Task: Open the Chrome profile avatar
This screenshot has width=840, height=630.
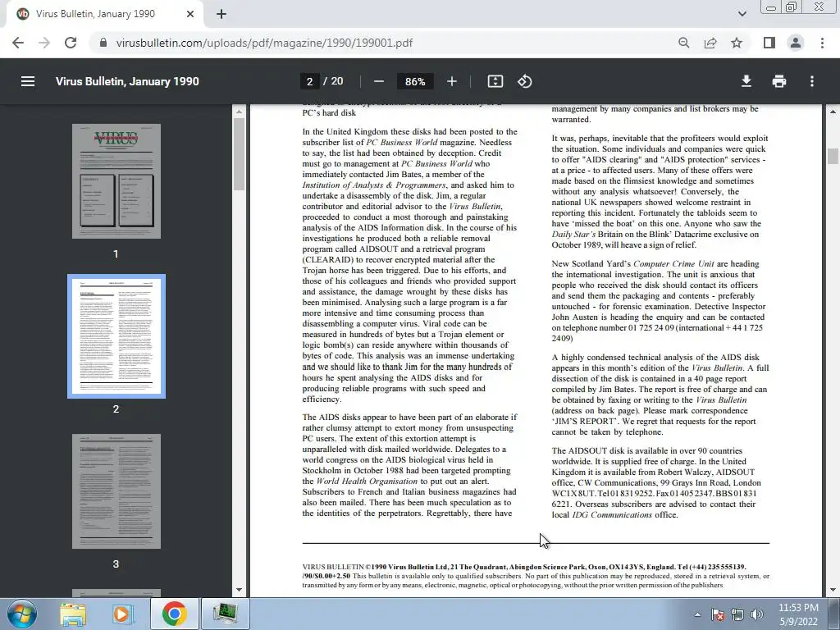Action: pyautogui.click(x=796, y=43)
